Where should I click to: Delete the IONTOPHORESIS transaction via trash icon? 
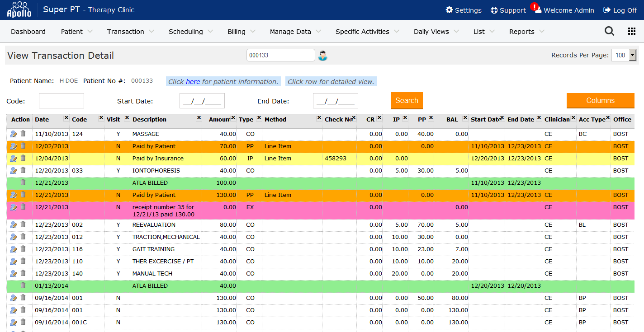click(x=23, y=170)
